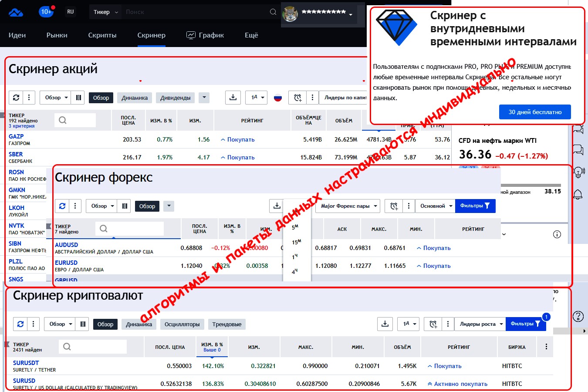Image resolution: width=588 pixels, height=392 pixels.
Task: Open the TradingView cloud logo home
Action: (x=16, y=12)
